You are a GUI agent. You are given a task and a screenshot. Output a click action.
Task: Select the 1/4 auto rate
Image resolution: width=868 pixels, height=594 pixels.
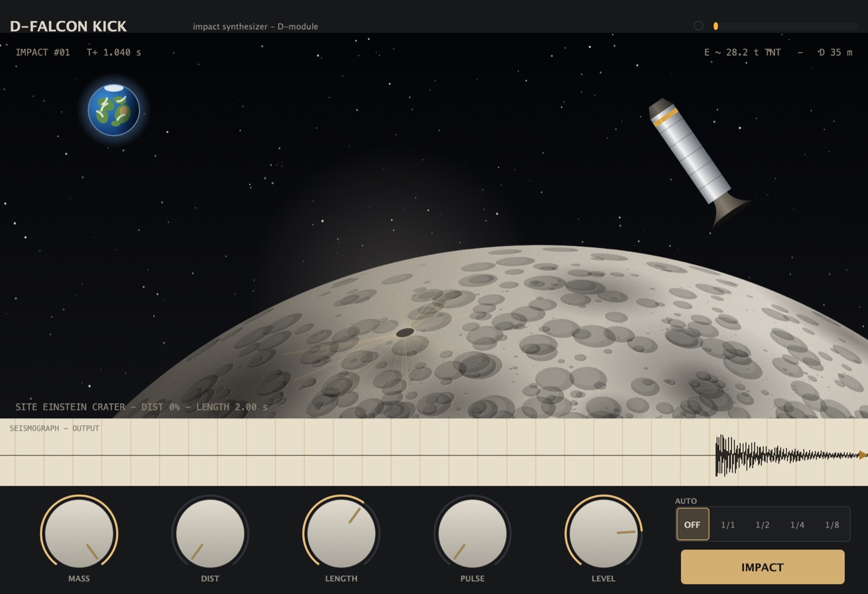tap(797, 525)
